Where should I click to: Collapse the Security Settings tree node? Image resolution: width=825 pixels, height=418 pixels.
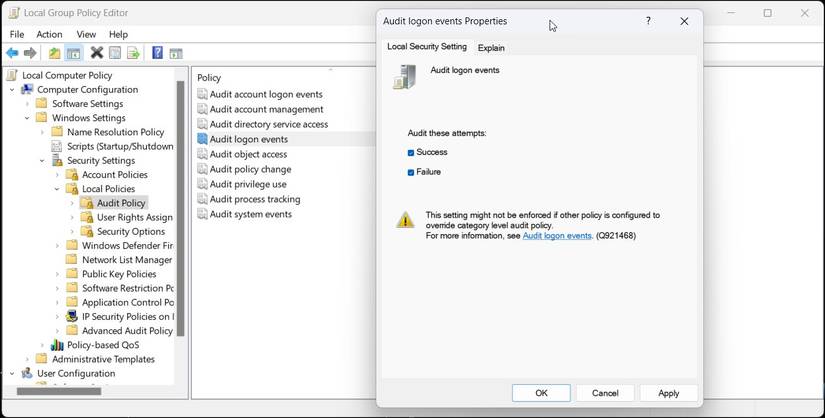[x=42, y=161]
